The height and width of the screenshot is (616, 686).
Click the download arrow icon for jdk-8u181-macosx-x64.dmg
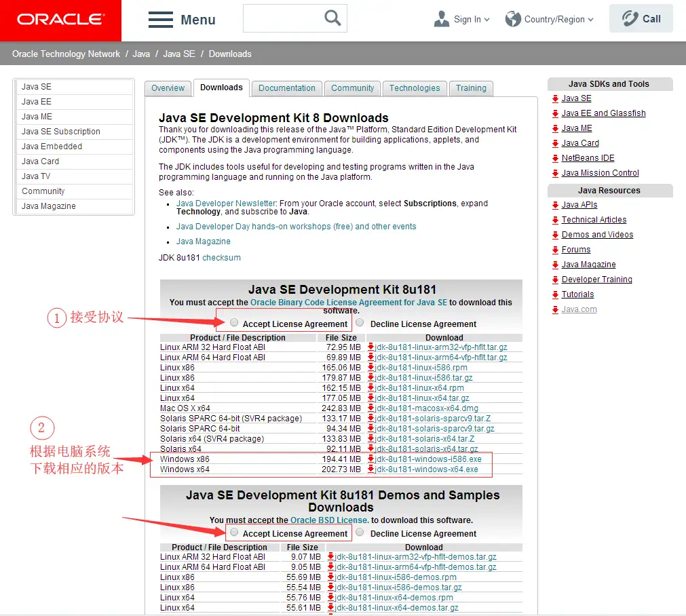pos(370,408)
